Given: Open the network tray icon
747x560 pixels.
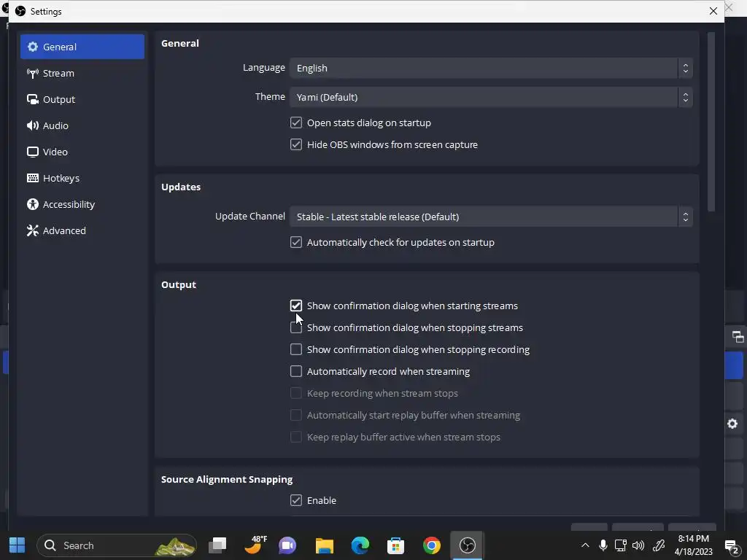Looking at the screenshot, I should point(620,545).
